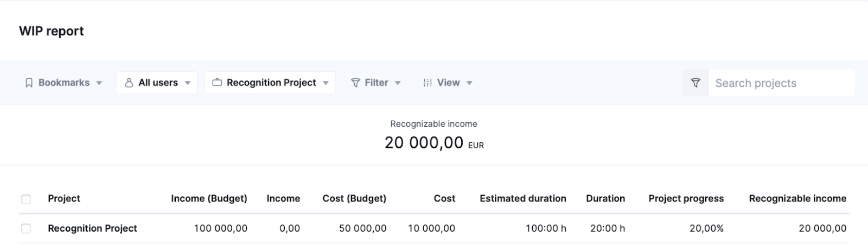
Task: Sort by Project progress column header
Action: (x=686, y=199)
